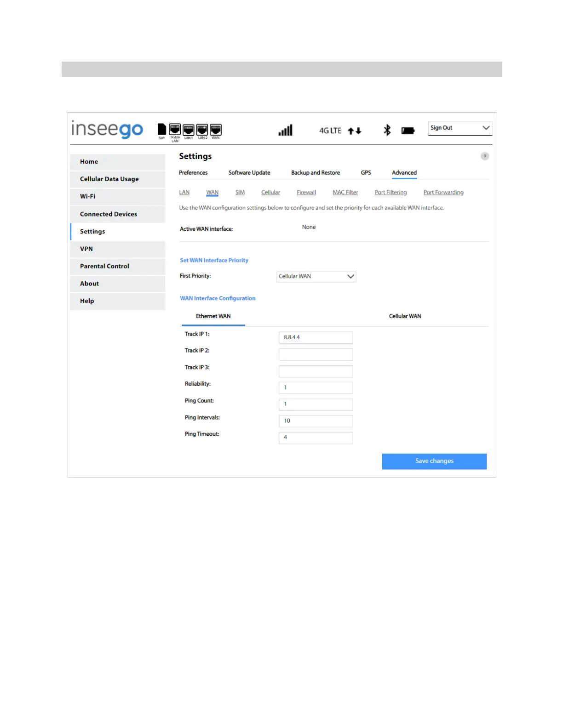Open the Port Forwarding link
The height and width of the screenshot is (728, 563).
point(443,193)
